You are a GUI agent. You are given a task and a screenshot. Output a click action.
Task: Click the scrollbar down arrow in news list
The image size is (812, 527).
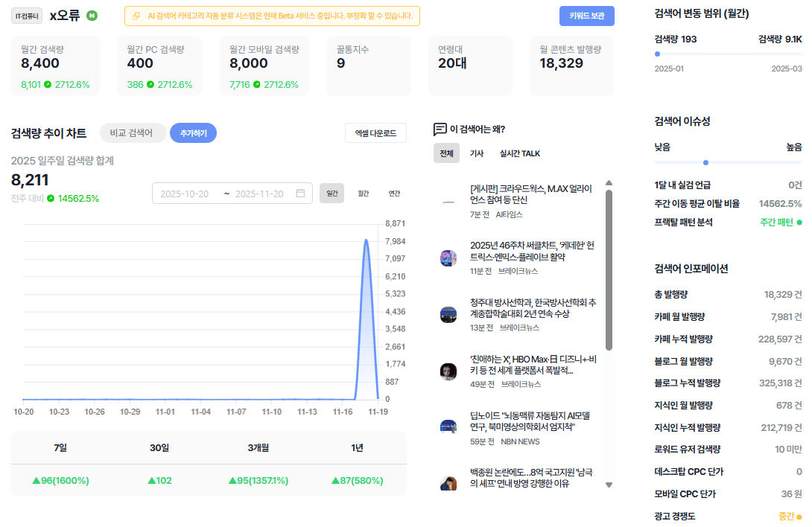point(609,485)
